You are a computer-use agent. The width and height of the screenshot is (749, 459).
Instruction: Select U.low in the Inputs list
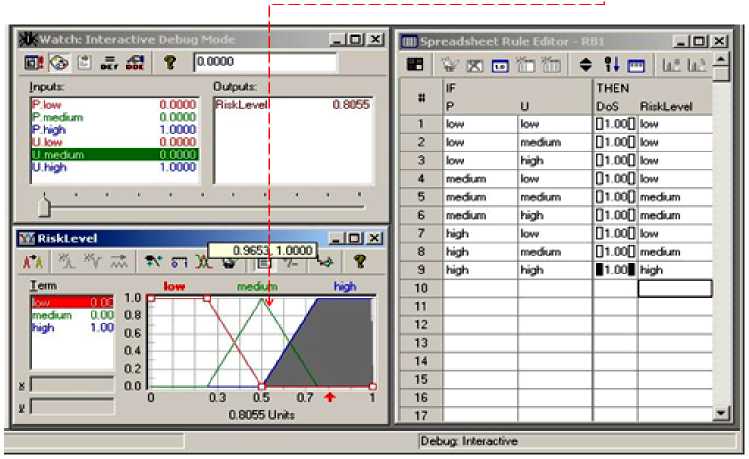(x=114, y=142)
